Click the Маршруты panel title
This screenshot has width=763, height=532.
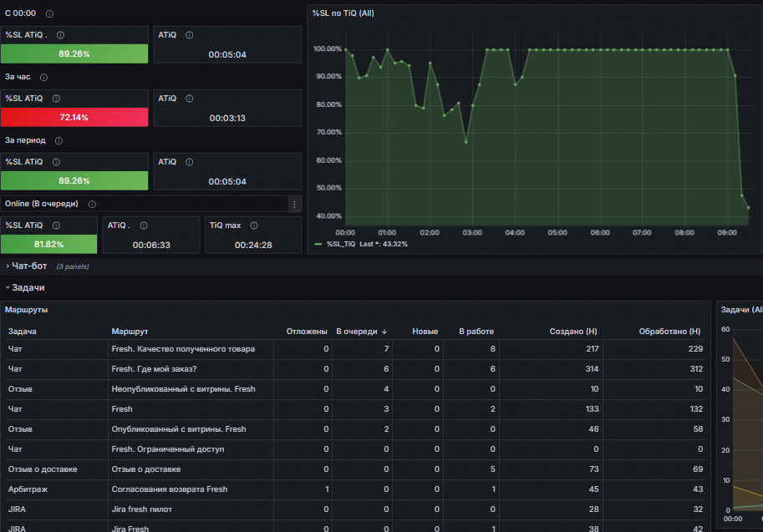pyautogui.click(x=26, y=310)
